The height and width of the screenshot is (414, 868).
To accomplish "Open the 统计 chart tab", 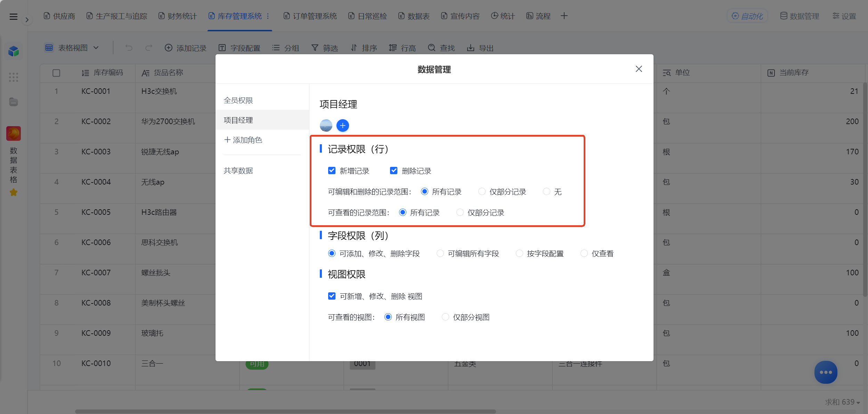I will pos(503,16).
